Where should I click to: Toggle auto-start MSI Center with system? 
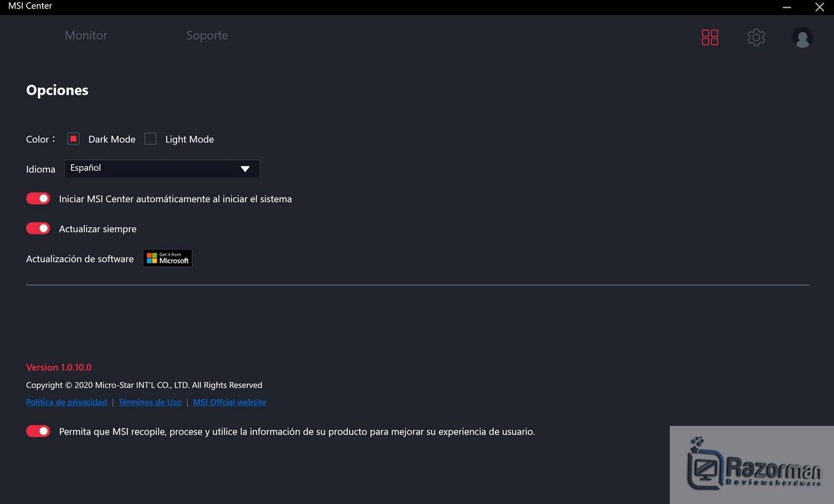pos(38,198)
